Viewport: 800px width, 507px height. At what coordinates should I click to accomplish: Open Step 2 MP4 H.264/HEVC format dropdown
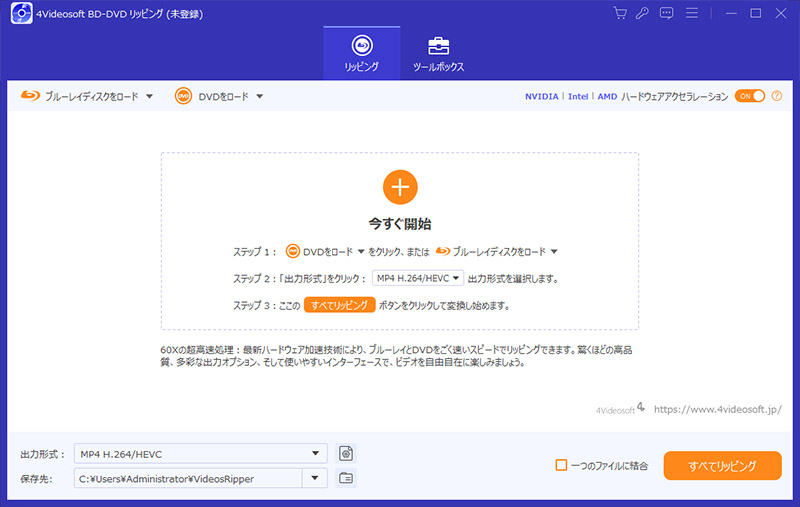[x=418, y=278]
